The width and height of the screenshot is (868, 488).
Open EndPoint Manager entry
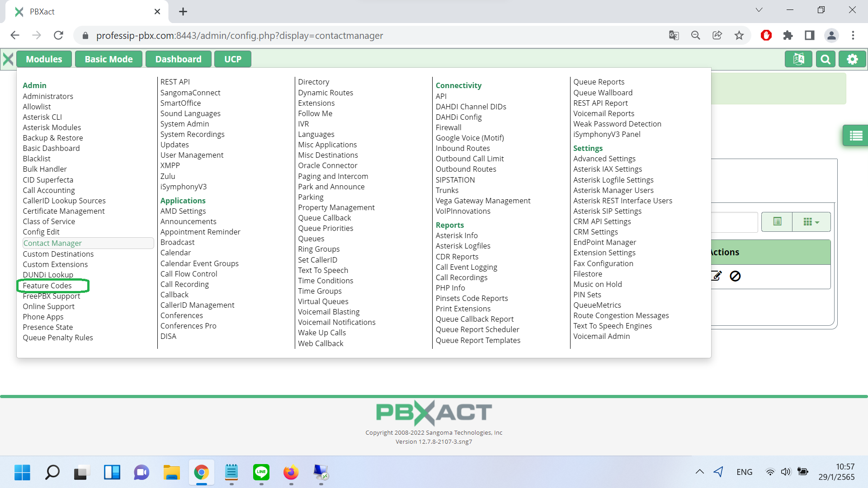[x=604, y=242]
